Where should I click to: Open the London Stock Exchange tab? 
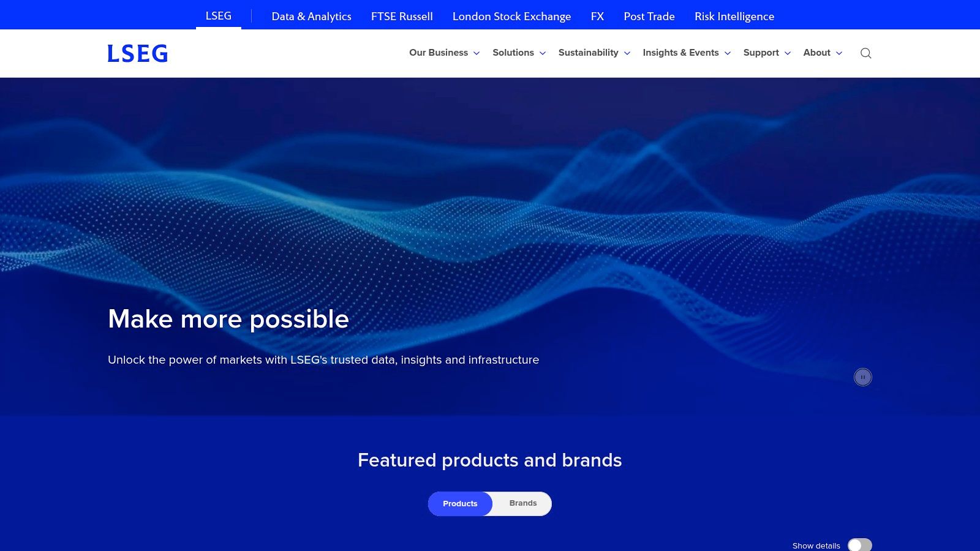[511, 17]
